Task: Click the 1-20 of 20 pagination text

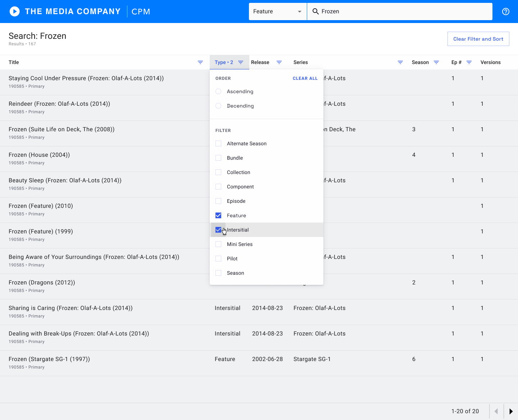Action: pos(465,411)
